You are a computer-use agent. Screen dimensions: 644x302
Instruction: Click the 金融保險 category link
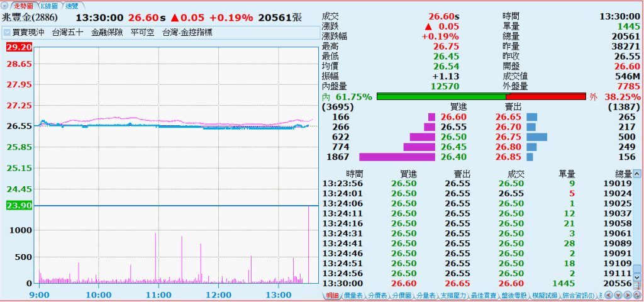[107, 32]
